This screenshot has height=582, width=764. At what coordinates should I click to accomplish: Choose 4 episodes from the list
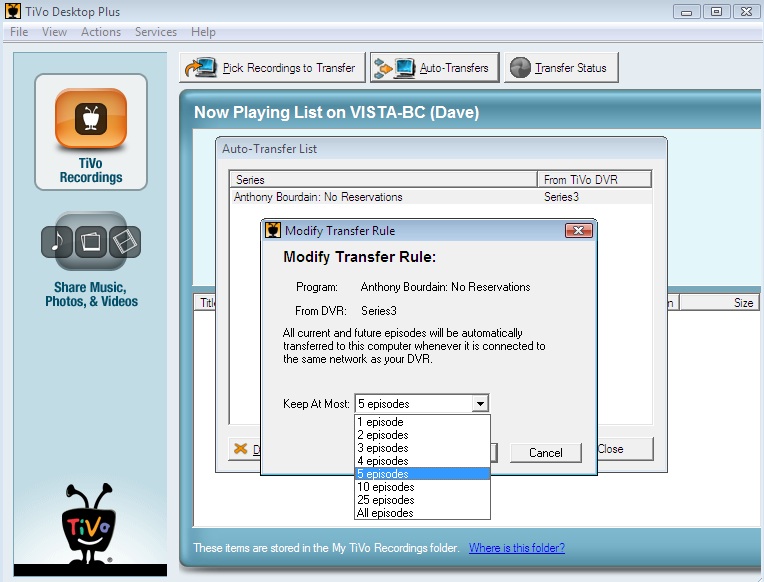tap(422, 461)
